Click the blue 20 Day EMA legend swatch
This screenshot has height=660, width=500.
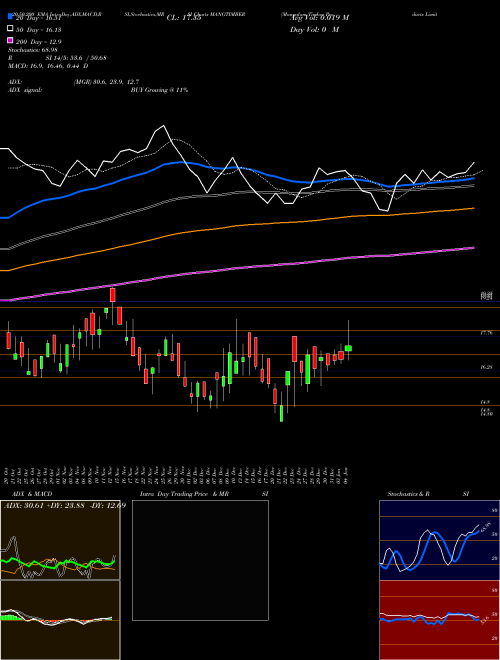point(10,17)
